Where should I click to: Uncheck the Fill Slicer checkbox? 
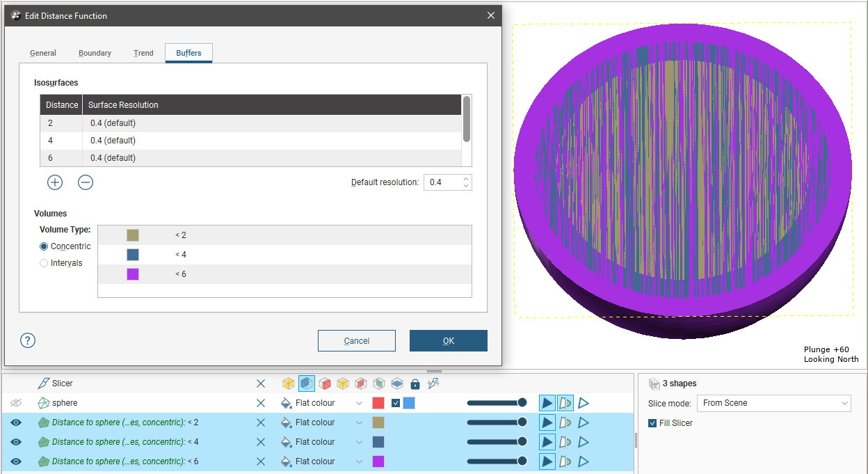pyautogui.click(x=652, y=423)
